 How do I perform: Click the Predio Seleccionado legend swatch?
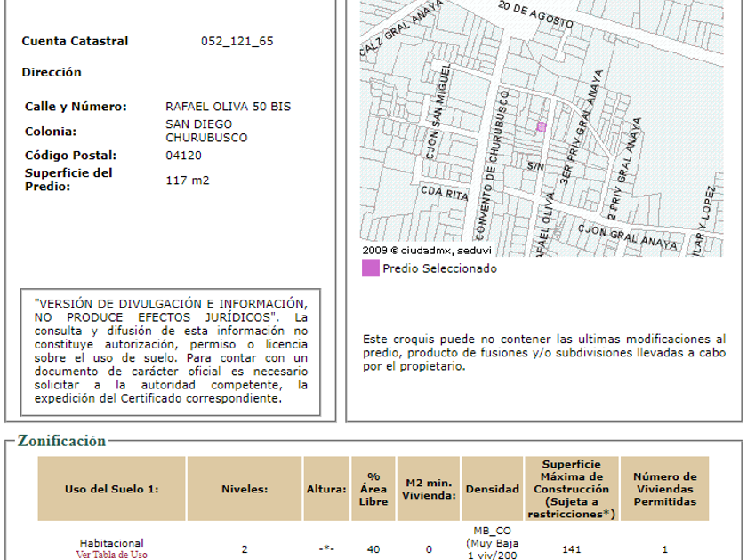tap(371, 268)
